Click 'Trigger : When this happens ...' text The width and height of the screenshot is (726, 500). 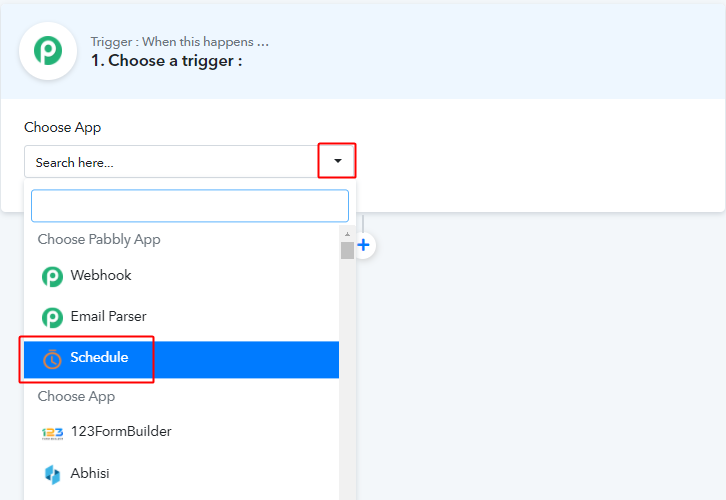coord(180,42)
